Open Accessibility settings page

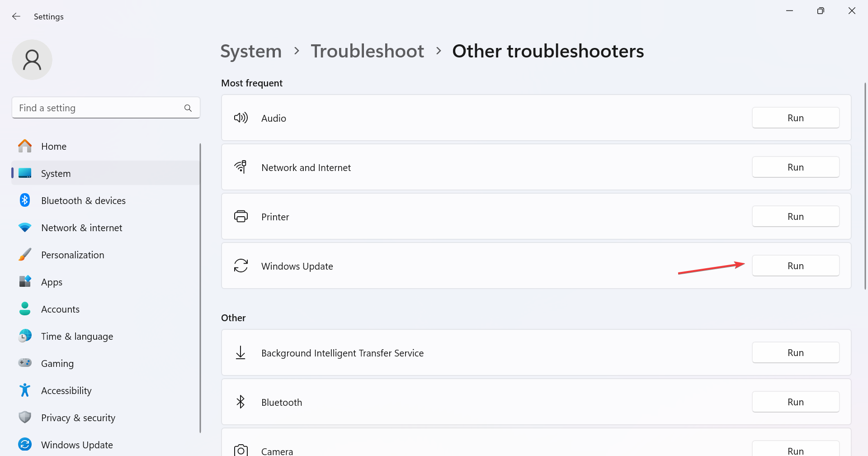[x=66, y=391]
